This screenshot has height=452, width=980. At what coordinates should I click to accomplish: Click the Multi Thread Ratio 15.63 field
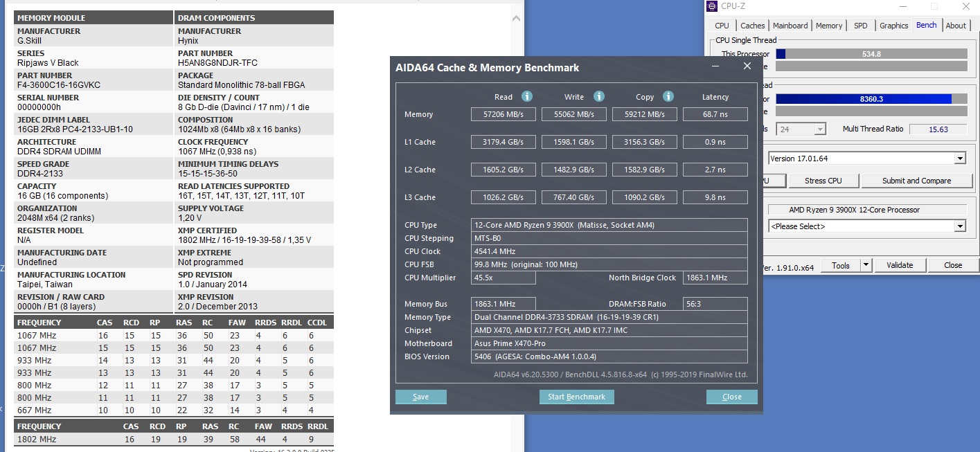pyautogui.click(x=938, y=129)
